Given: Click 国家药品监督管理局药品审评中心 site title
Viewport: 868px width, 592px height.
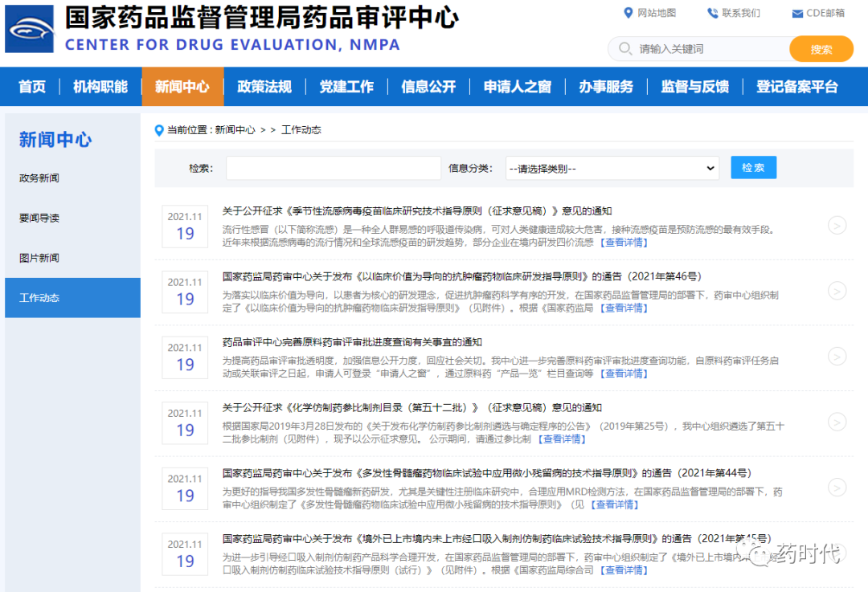Looking at the screenshot, I should (262, 17).
